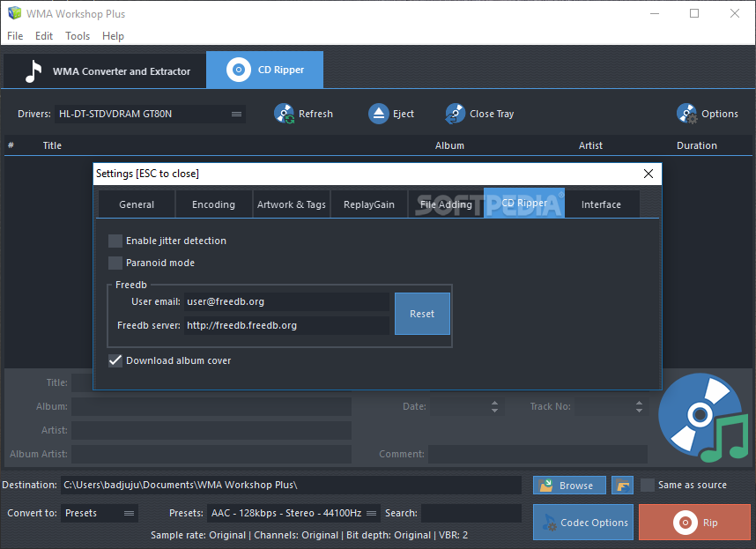Open the Drivers dropdown
The image size is (756, 549).
pyautogui.click(x=150, y=115)
